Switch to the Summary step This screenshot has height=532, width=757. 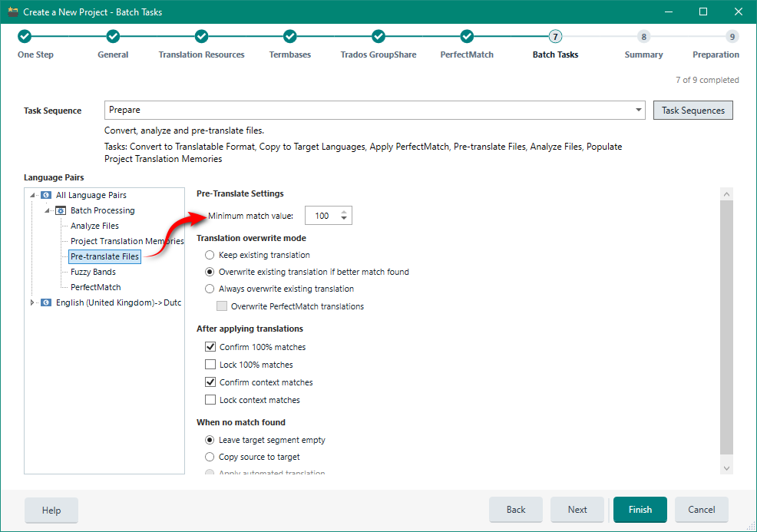pos(643,36)
